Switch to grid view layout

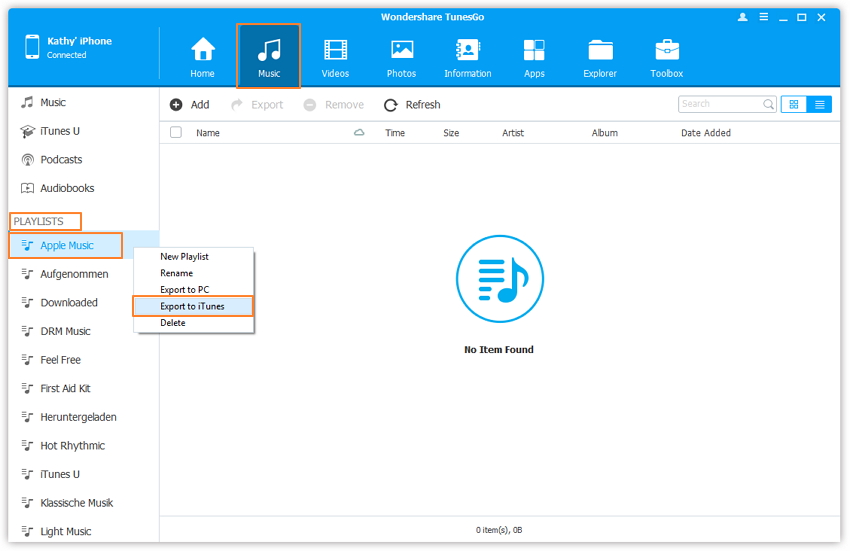click(794, 104)
